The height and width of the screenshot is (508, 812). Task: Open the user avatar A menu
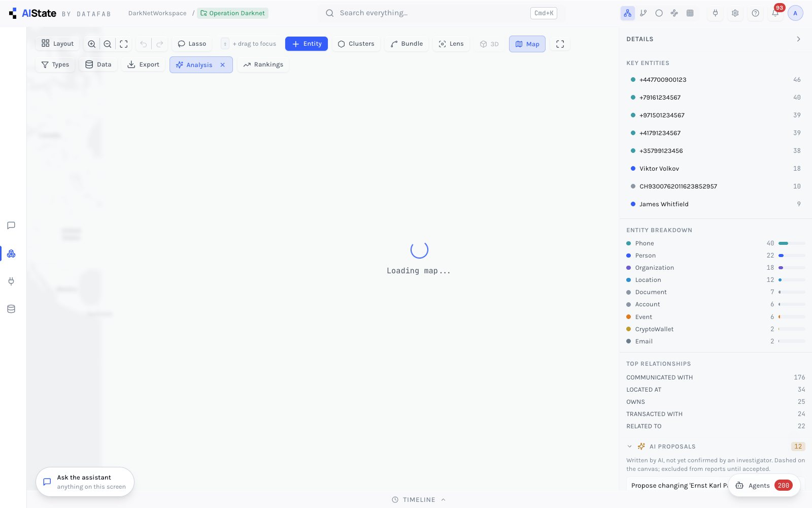coord(795,13)
